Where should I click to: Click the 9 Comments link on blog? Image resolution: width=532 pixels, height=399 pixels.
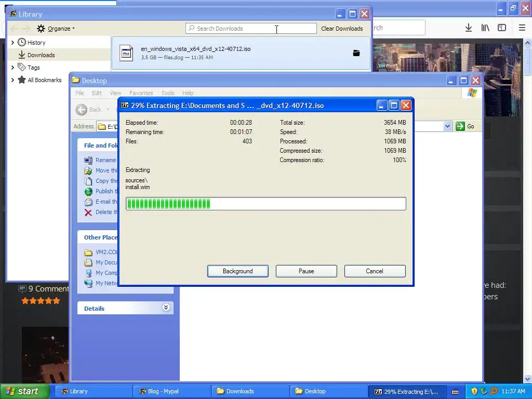[44, 289]
